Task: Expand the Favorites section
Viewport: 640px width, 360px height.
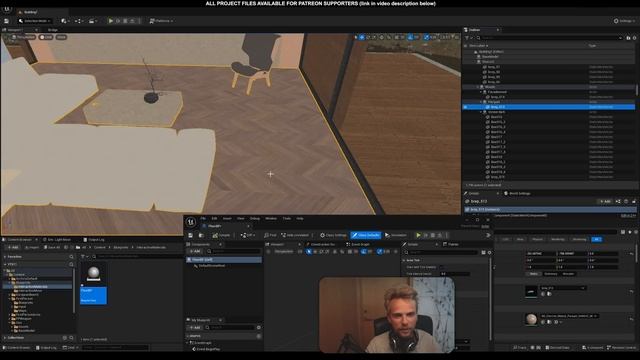Action: 5,257
